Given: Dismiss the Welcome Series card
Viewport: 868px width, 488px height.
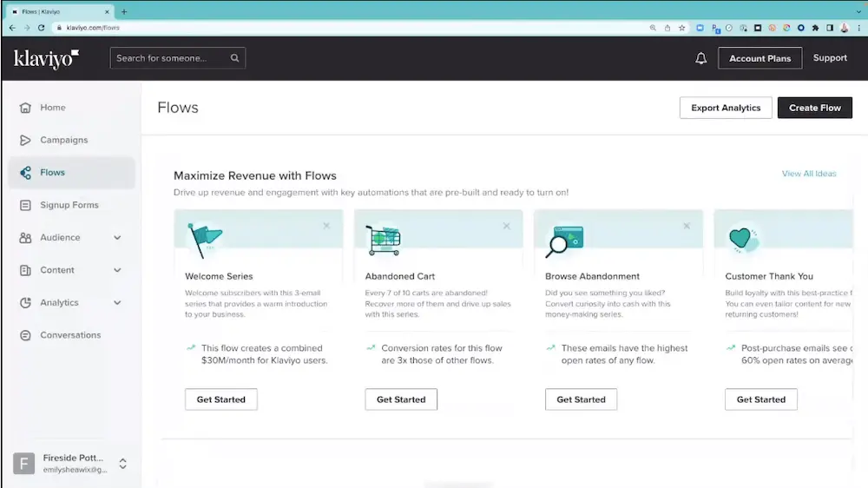Looking at the screenshot, I should tap(326, 226).
